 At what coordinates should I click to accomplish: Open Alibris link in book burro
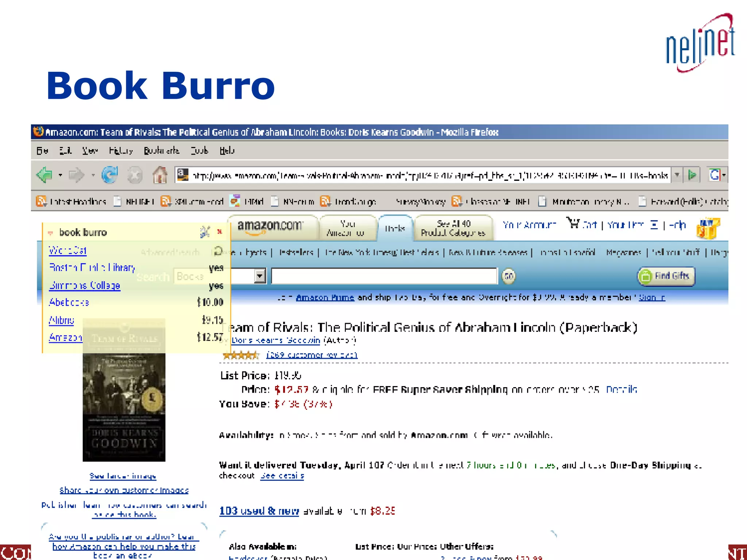point(62,320)
